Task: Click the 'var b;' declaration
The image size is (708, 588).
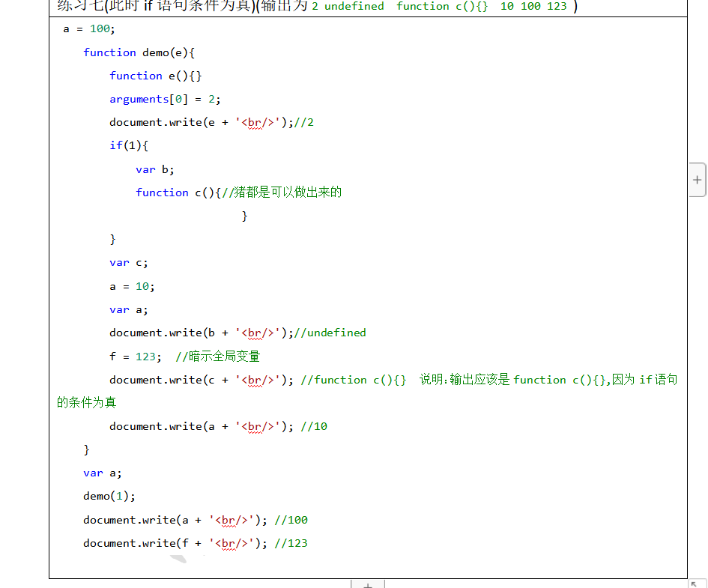Action: click(x=155, y=170)
